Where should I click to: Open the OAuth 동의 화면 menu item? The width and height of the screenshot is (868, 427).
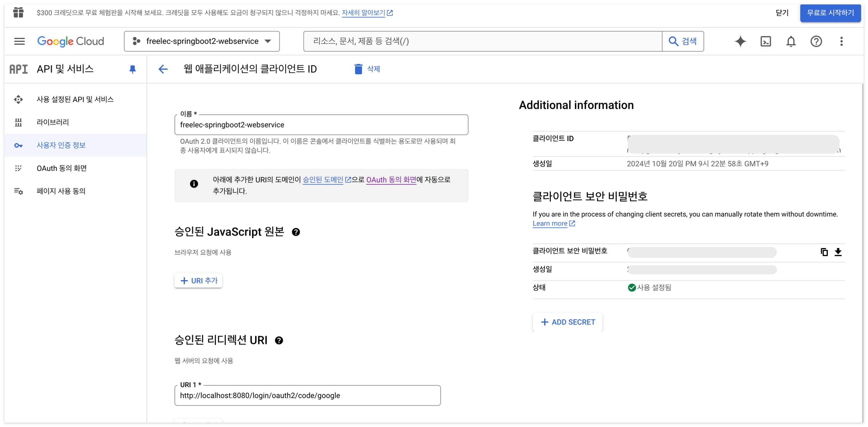(62, 168)
